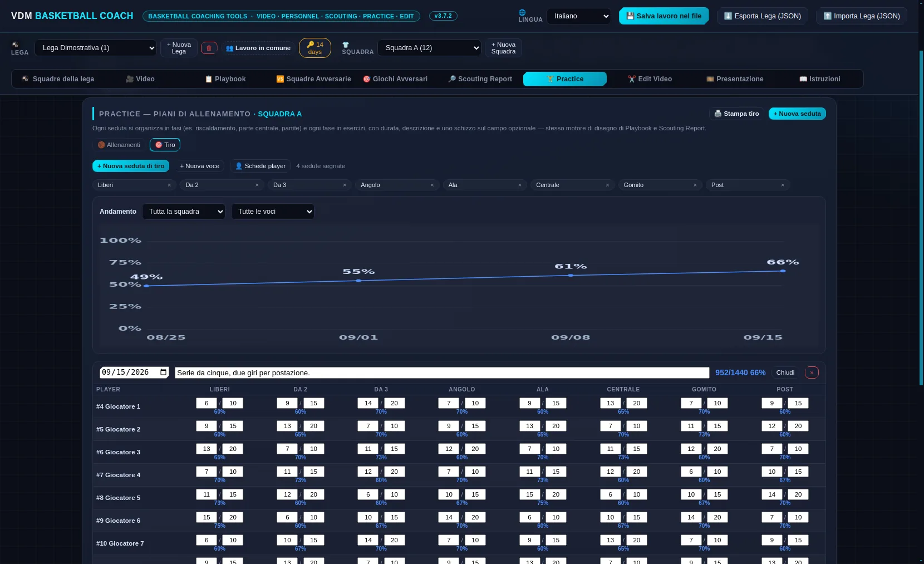Remove the Da 3 category chip
924x564 pixels.
tap(345, 185)
